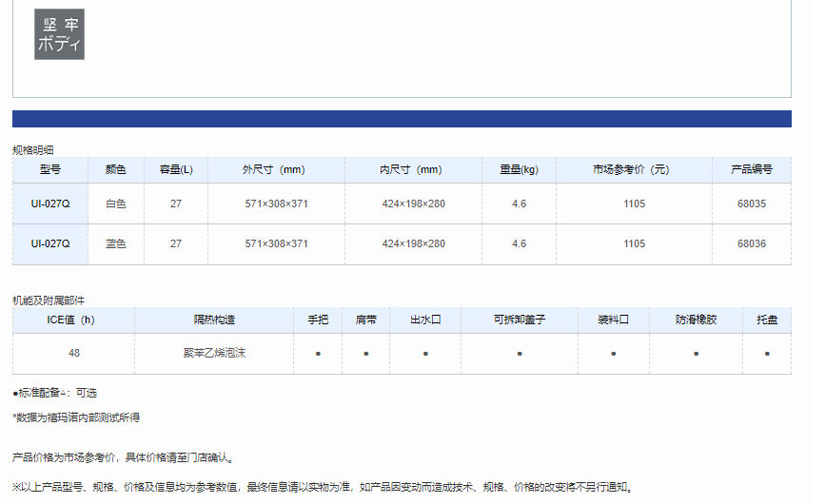Click 571×308×371 in the 蓝色 row
The width and height of the screenshot is (825, 504).
coord(276,243)
